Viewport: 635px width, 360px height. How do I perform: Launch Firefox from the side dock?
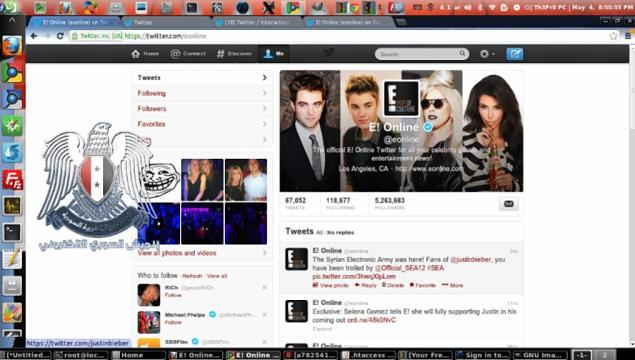(12, 46)
